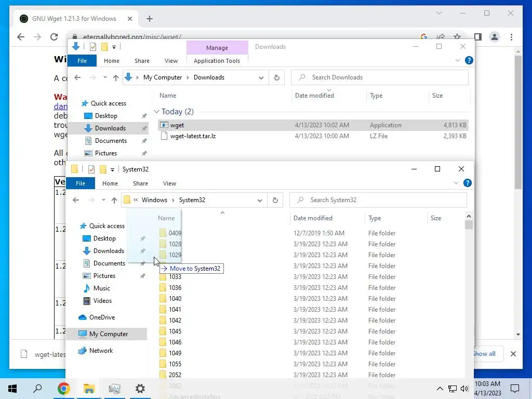
Task: Open the Home tab in the System32 window
Action: click(x=110, y=183)
